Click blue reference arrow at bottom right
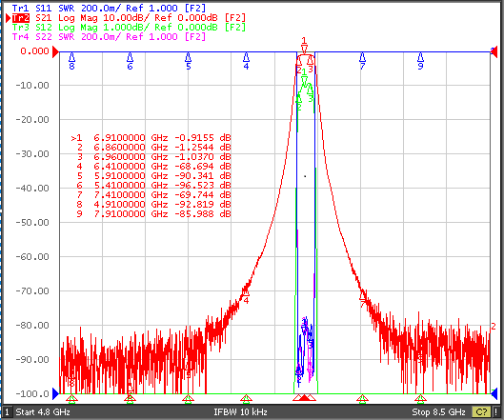The image size is (504, 420). point(494,393)
